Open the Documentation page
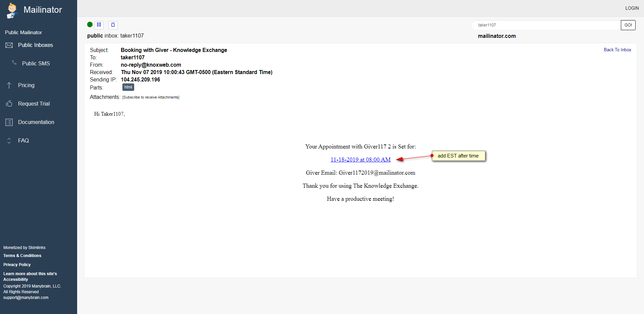644x314 pixels. [x=36, y=122]
